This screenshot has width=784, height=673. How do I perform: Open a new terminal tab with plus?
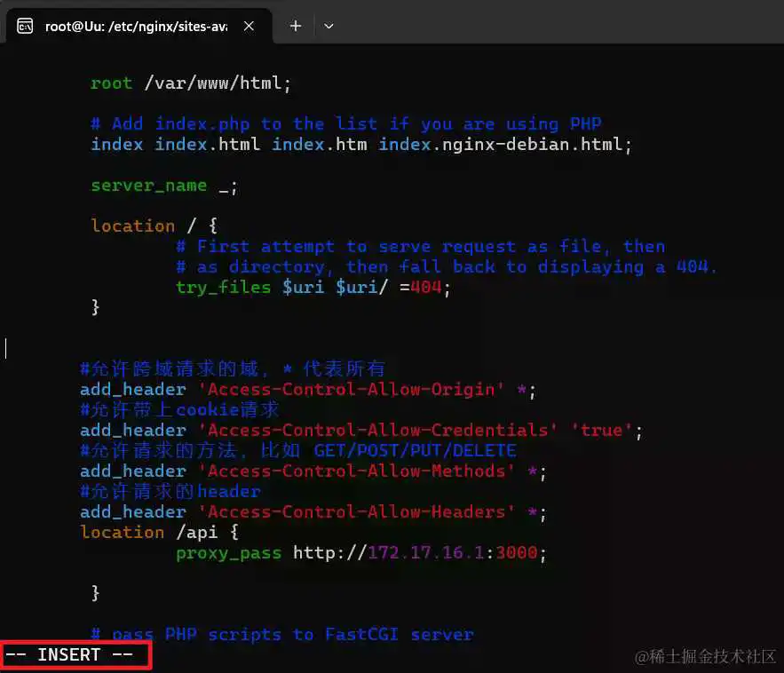click(x=296, y=26)
